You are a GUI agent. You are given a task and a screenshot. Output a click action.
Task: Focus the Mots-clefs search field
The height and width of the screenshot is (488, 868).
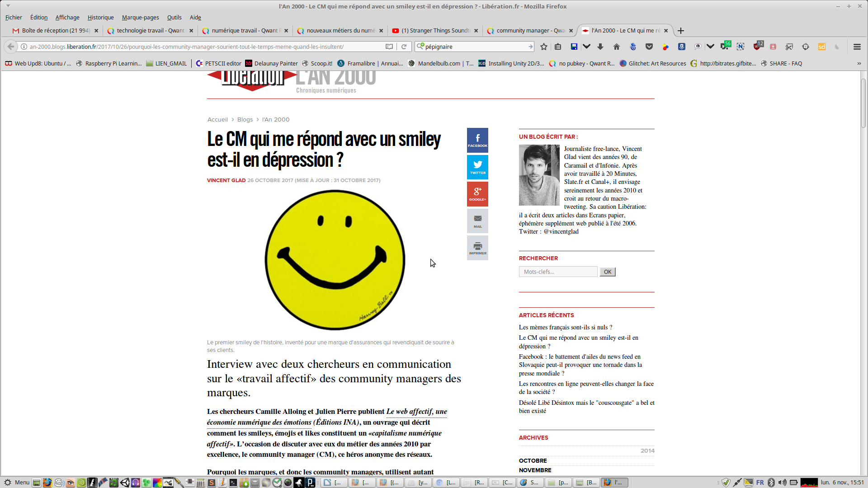(558, 272)
